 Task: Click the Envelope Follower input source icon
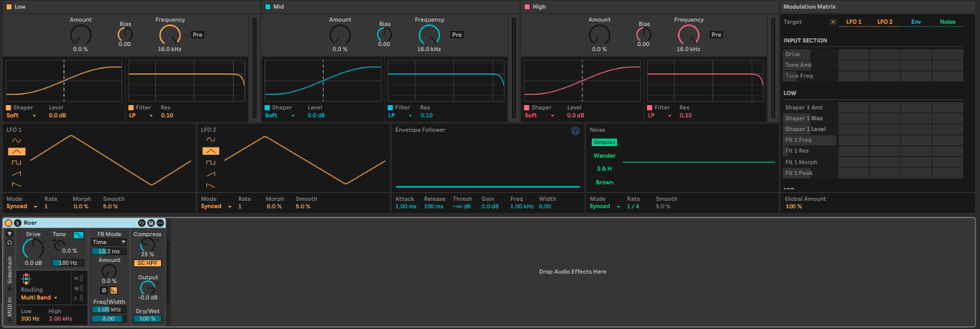pyautogui.click(x=575, y=130)
